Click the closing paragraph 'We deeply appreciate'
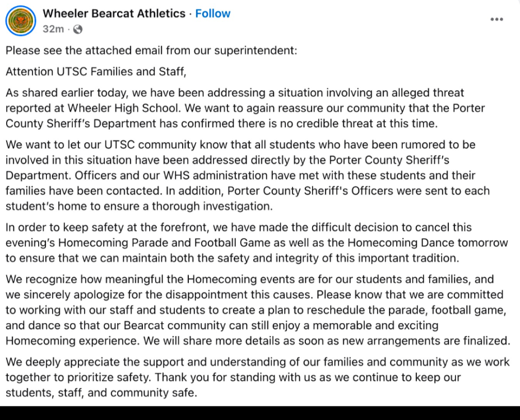 (x=258, y=377)
